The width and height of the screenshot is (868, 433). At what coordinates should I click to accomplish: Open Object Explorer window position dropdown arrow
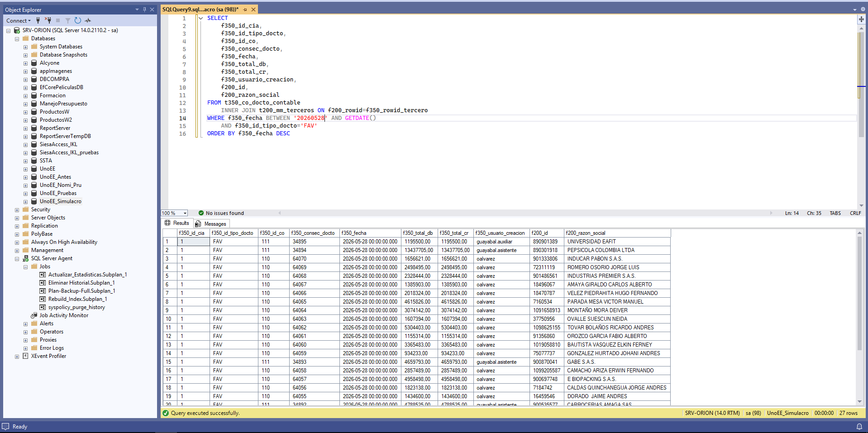pos(137,10)
